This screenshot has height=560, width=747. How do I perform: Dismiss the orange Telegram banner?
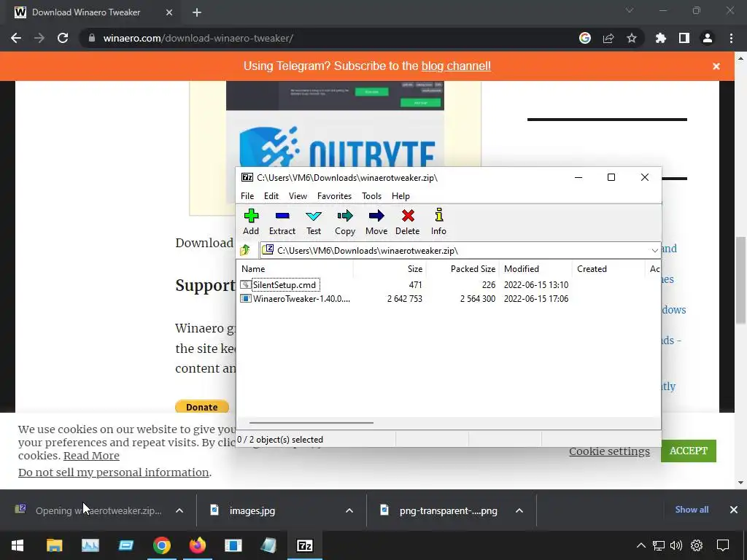716,66
